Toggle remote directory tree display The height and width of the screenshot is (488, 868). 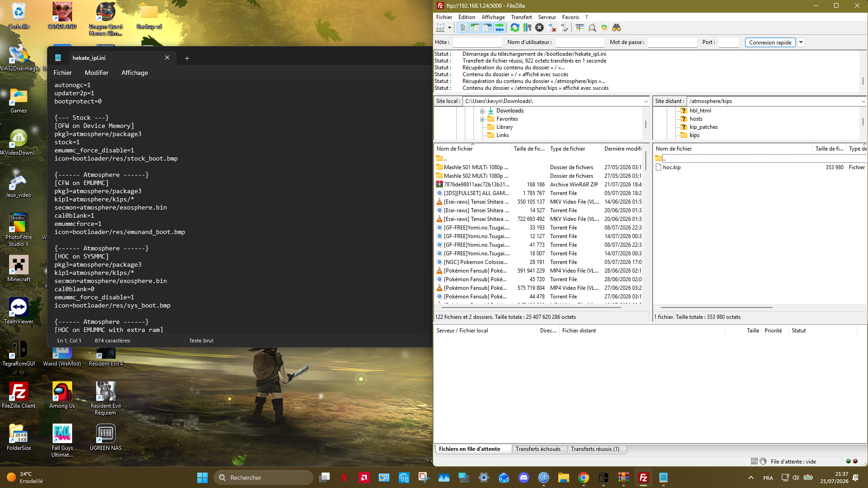click(x=487, y=28)
